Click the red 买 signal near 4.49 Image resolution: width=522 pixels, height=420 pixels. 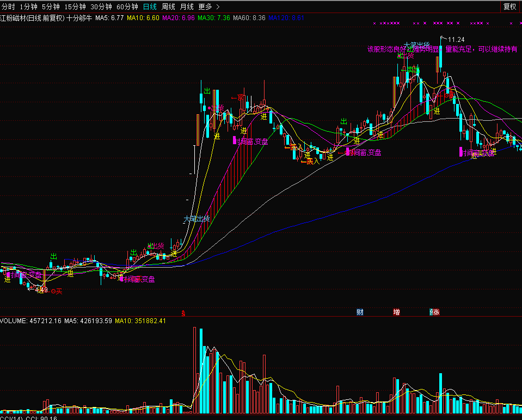[57, 291]
